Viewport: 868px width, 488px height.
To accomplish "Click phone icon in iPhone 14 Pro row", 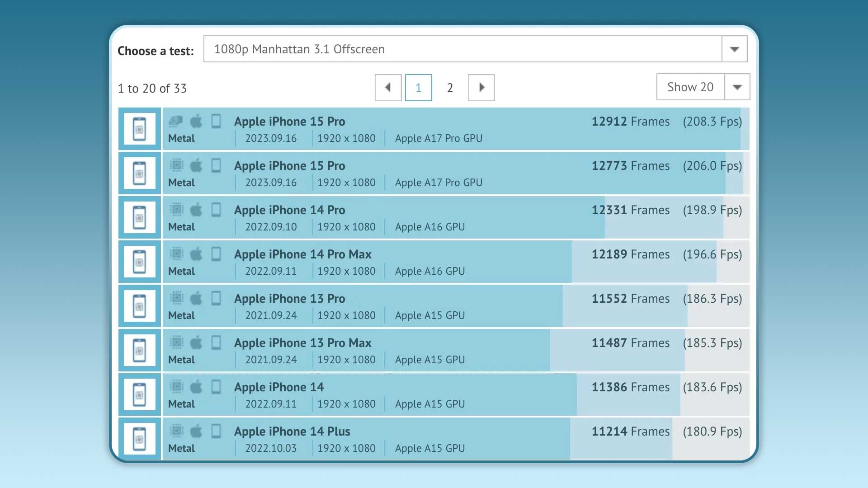I will (x=216, y=209).
